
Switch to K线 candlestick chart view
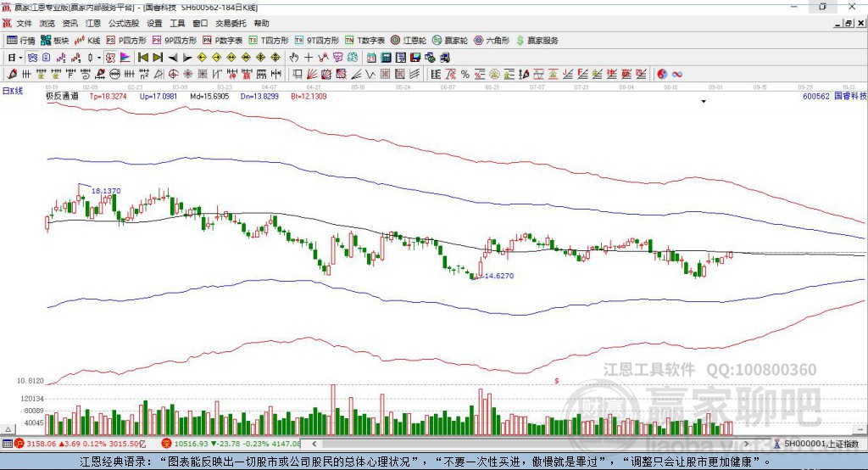[87, 41]
